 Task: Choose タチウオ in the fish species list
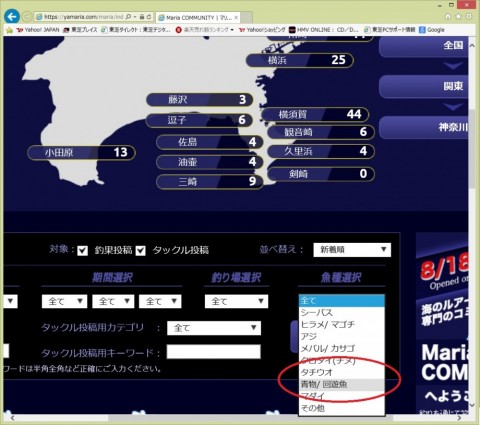[342, 372]
